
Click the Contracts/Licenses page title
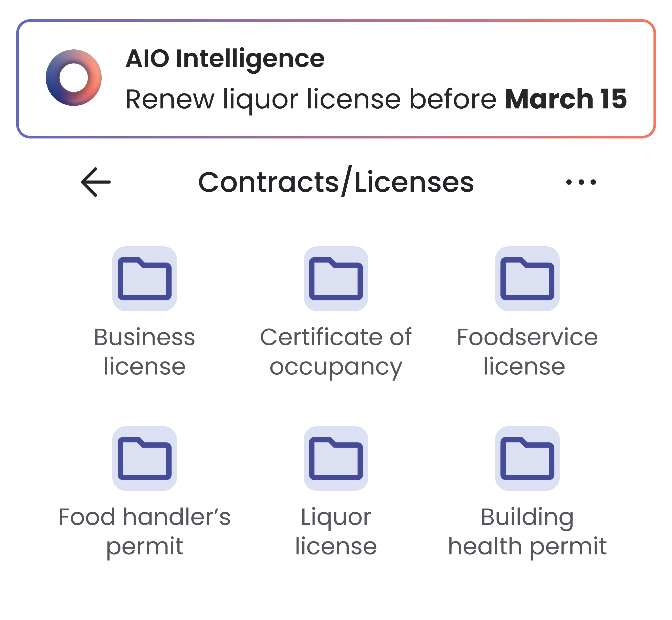click(336, 182)
